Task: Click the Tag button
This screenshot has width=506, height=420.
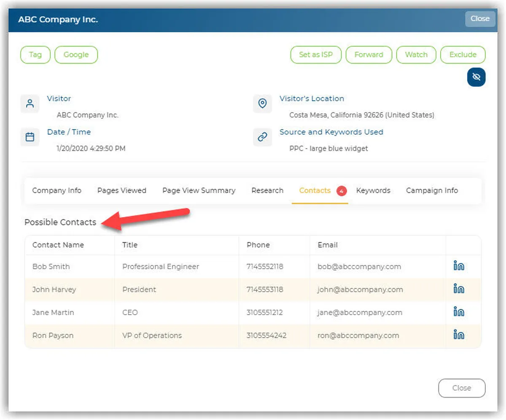Action: 35,55
